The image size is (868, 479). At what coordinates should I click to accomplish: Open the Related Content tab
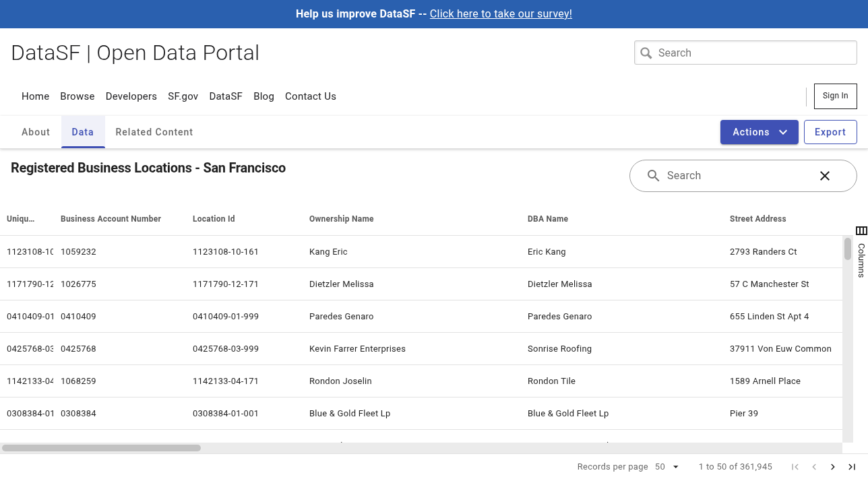pyautogui.click(x=154, y=132)
